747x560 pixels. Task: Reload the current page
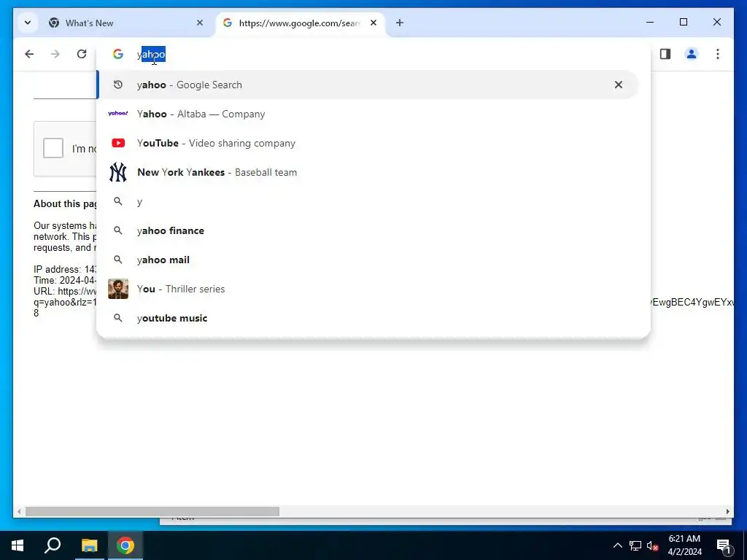[x=82, y=54]
